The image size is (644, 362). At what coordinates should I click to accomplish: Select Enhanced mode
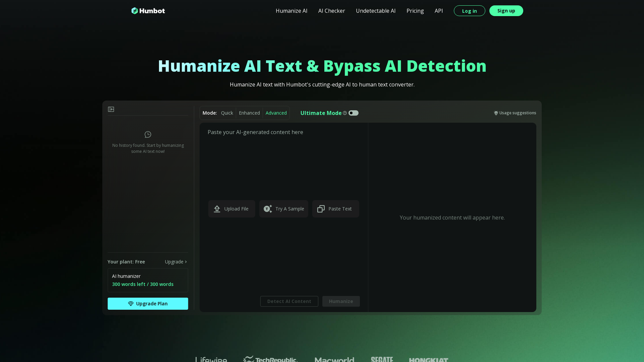point(250,113)
